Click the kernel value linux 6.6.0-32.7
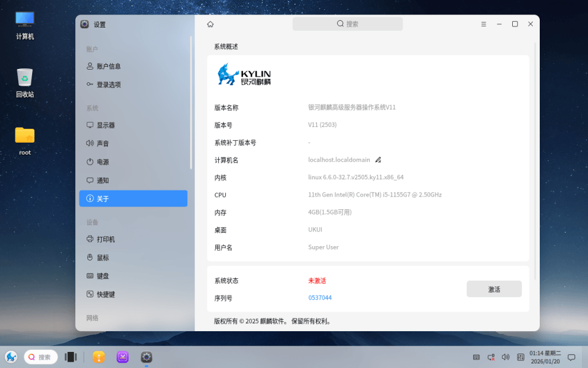 356,177
